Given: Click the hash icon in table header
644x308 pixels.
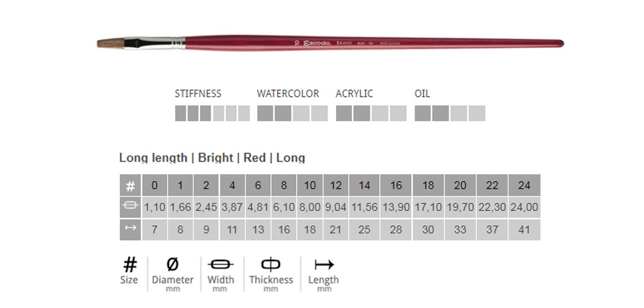Looking at the screenshot, I should [130, 185].
